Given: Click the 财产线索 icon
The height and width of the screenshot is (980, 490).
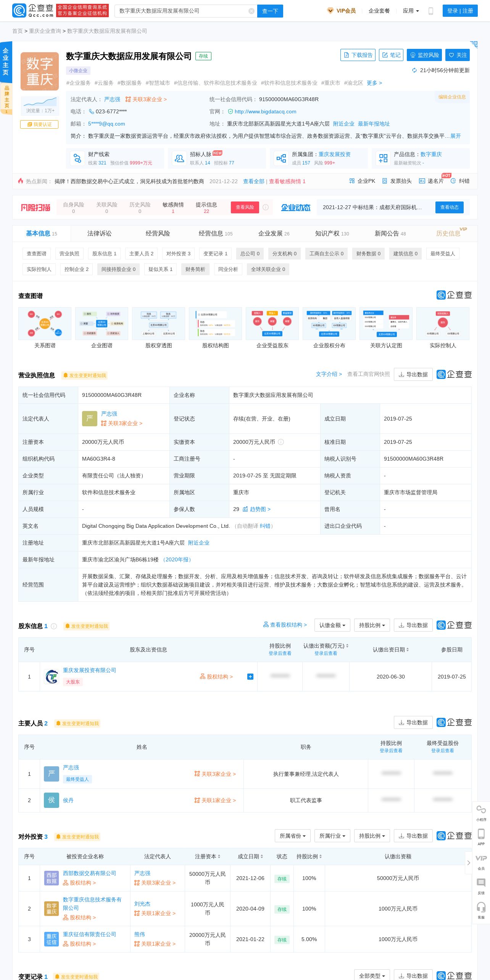Looking at the screenshot, I should coord(77,158).
